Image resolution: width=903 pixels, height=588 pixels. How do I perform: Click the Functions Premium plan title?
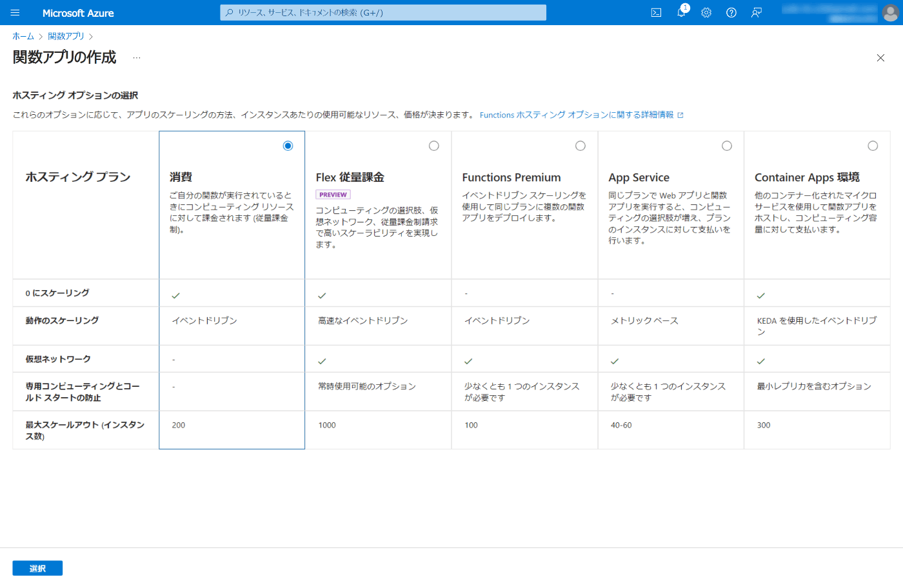(511, 177)
